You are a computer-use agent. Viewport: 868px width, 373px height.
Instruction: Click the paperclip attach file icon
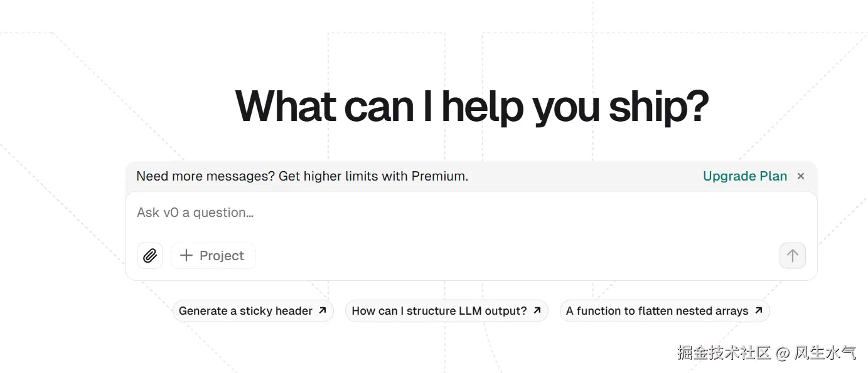point(149,256)
